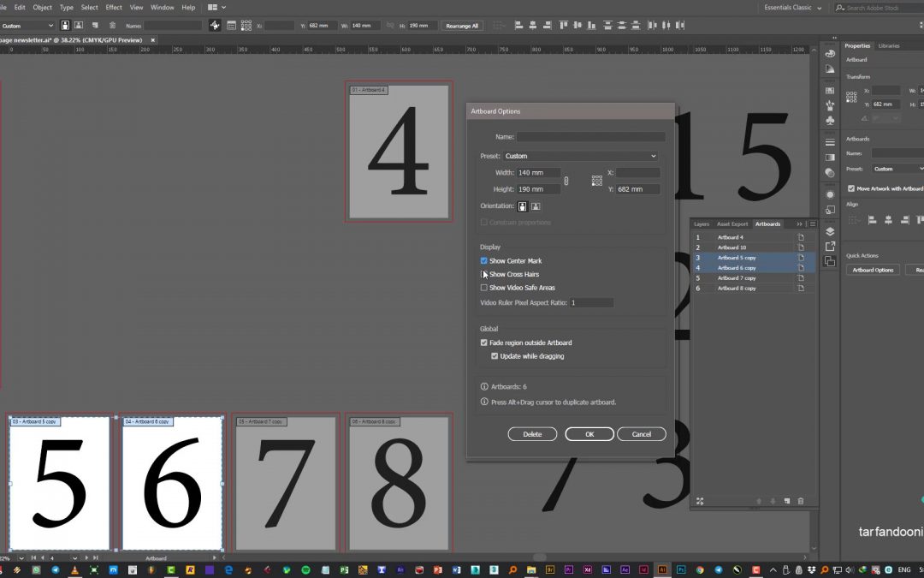Open the arrange documents dropdown in menu bar
924x578 pixels.
[216, 8]
